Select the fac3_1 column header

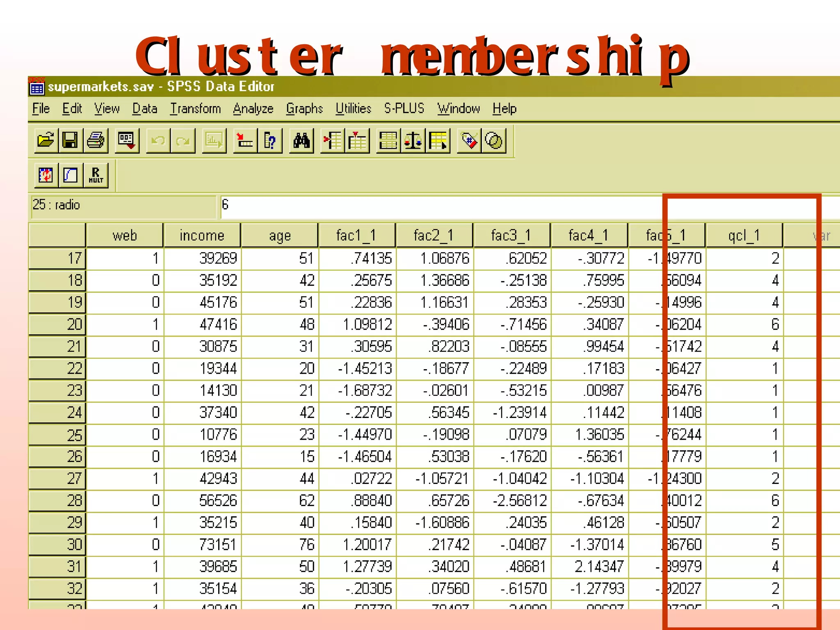tap(512, 235)
